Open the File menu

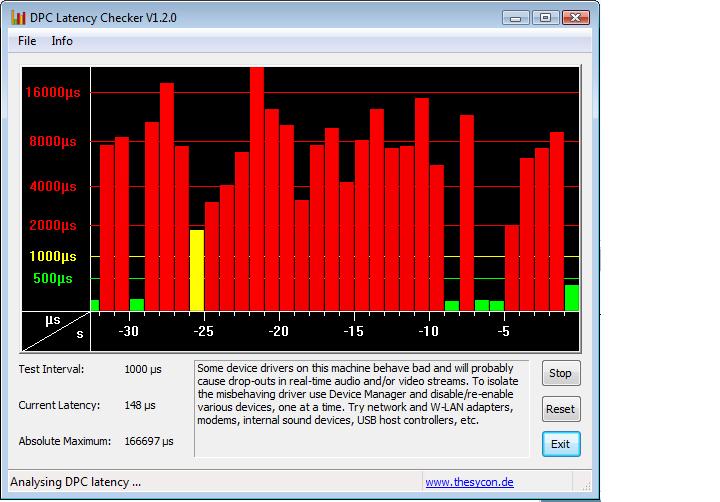click(x=27, y=41)
